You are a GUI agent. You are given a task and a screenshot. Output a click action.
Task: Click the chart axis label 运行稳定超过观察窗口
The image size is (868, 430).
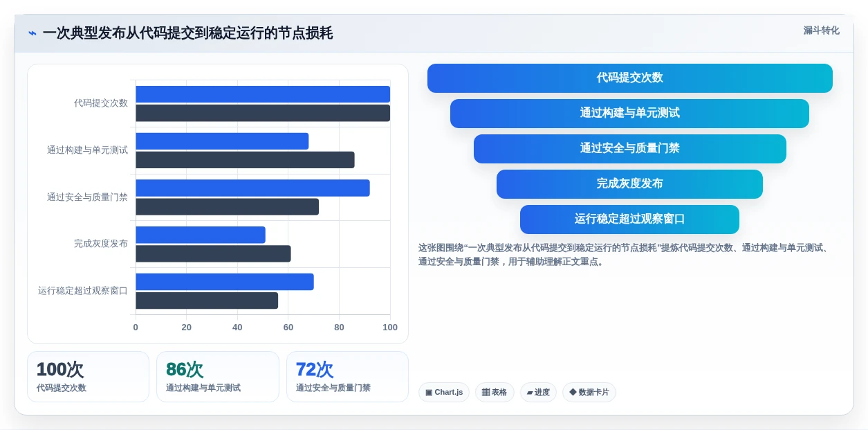coord(83,291)
